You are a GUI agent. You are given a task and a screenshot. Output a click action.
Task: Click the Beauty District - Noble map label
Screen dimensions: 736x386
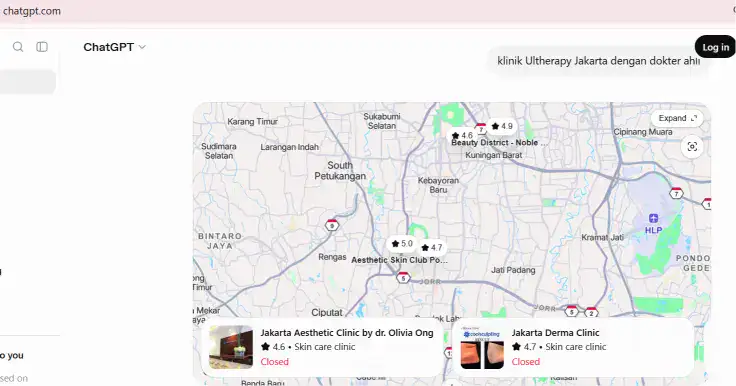point(498,143)
